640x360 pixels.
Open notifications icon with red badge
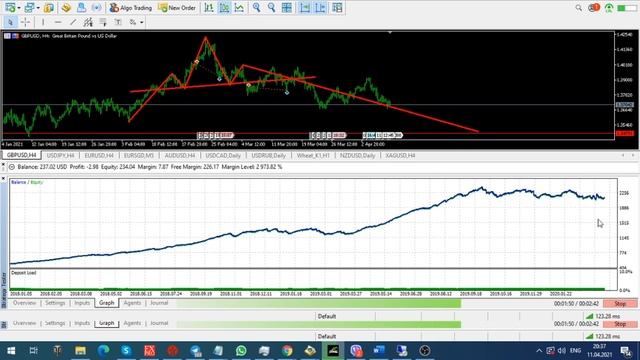(x=594, y=8)
